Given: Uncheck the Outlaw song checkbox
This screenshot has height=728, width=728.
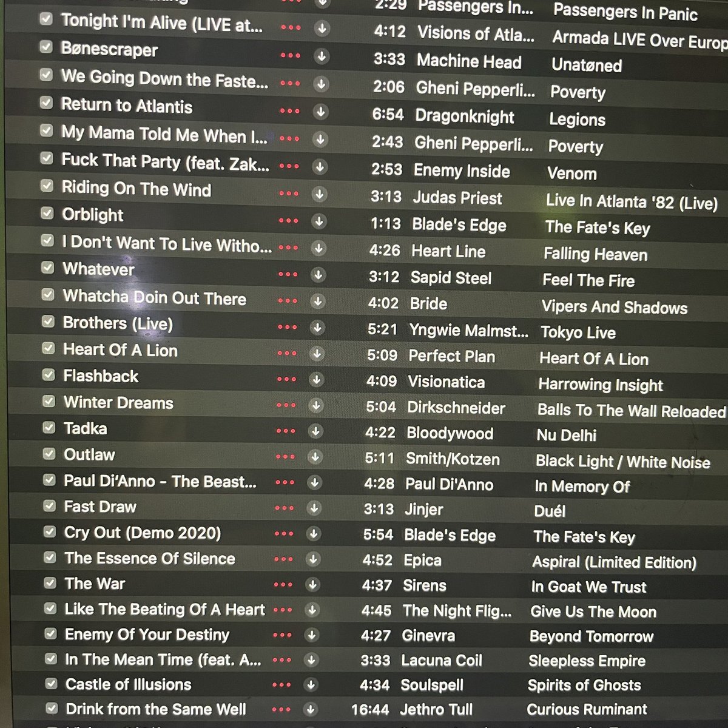Looking at the screenshot, I should pyautogui.click(x=49, y=453).
